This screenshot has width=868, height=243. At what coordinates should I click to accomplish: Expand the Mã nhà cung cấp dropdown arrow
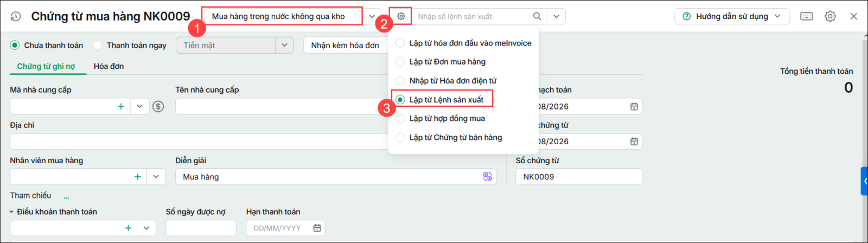139,106
